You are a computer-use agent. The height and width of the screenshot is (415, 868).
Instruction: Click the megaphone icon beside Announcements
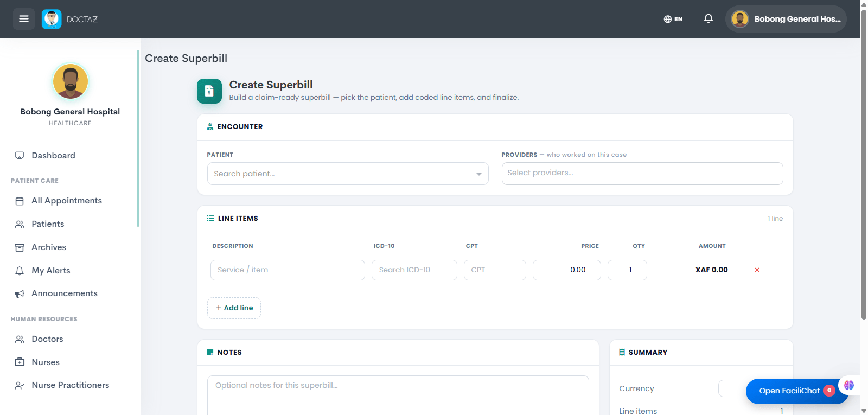pyautogui.click(x=20, y=294)
